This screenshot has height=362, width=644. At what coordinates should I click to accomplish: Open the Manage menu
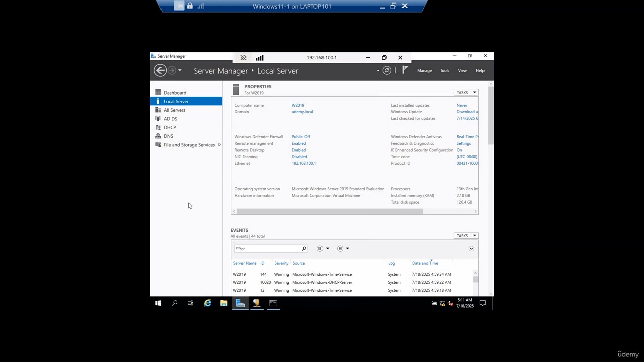[x=424, y=71]
